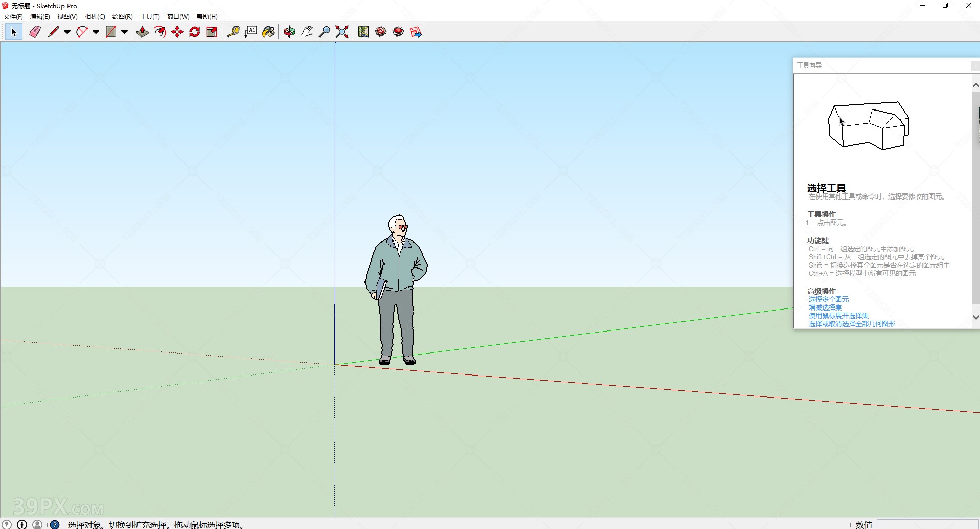Select the Move tool
The image size is (980, 529).
pos(177,32)
